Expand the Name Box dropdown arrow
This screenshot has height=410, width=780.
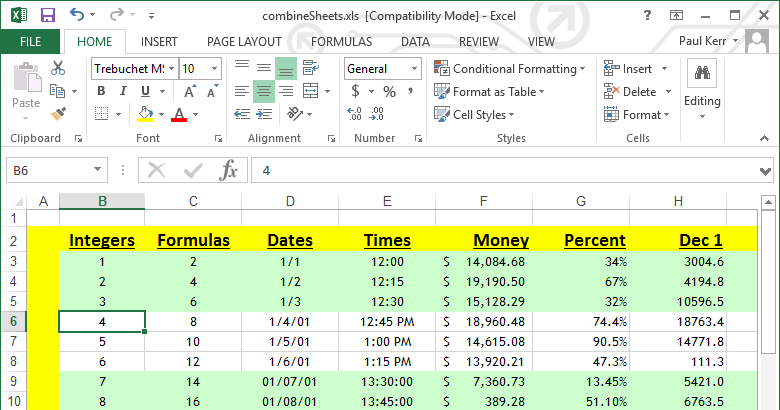98,170
